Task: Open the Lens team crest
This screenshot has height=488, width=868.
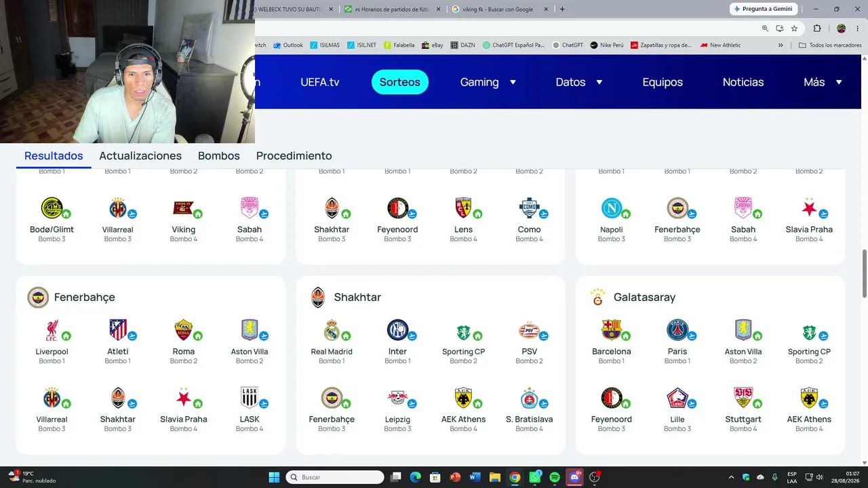Action: click(x=463, y=208)
